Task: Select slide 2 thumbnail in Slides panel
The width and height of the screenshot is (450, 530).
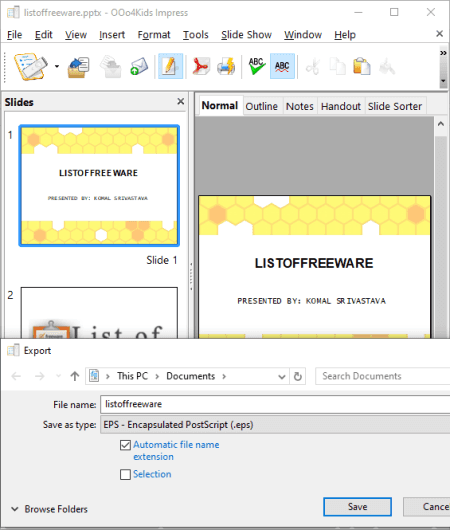Action: [99, 313]
